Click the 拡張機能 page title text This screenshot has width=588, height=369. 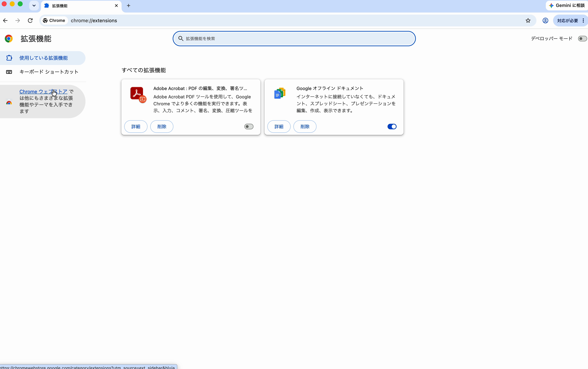36,39
